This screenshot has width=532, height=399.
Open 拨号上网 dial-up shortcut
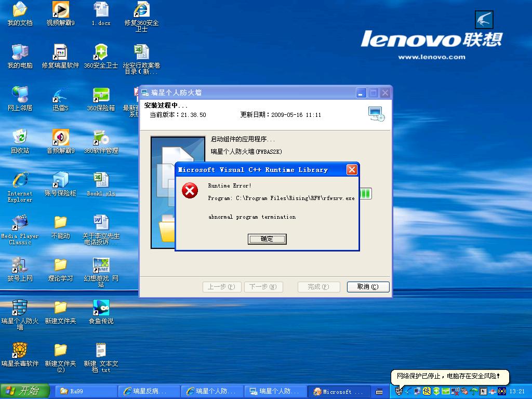[x=20, y=269]
